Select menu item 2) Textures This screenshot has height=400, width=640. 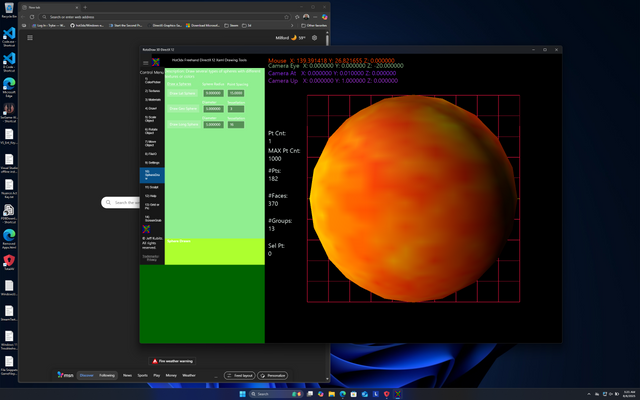click(x=152, y=91)
